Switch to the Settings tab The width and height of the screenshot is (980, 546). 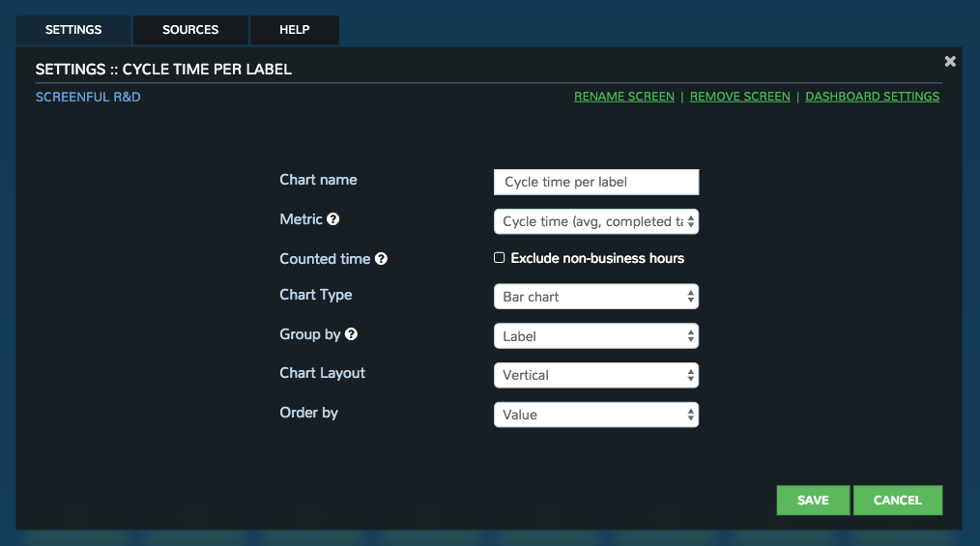tap(73, 30)
